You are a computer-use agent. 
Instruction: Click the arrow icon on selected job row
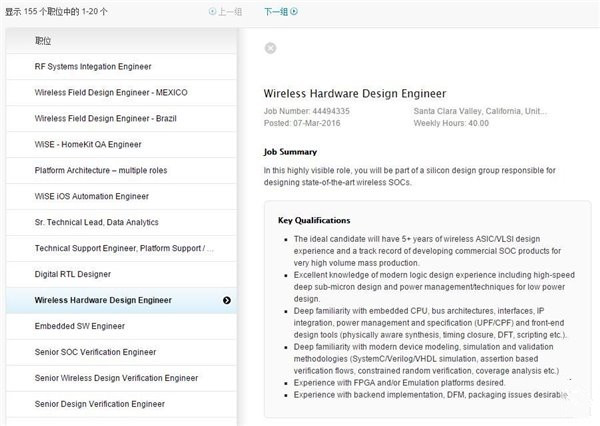[227, 300]
